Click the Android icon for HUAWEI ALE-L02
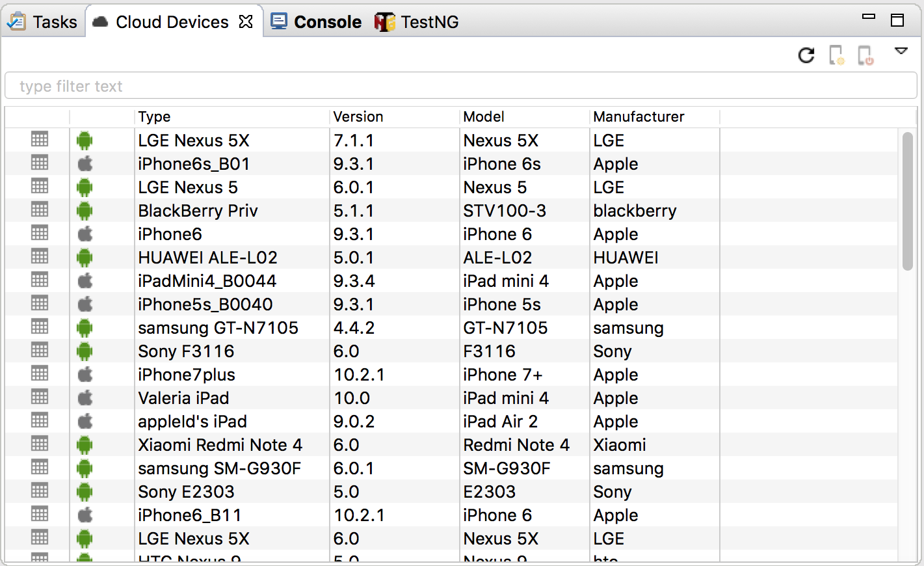The width and height of the screenshot is (924, 566). pos(85,258)
